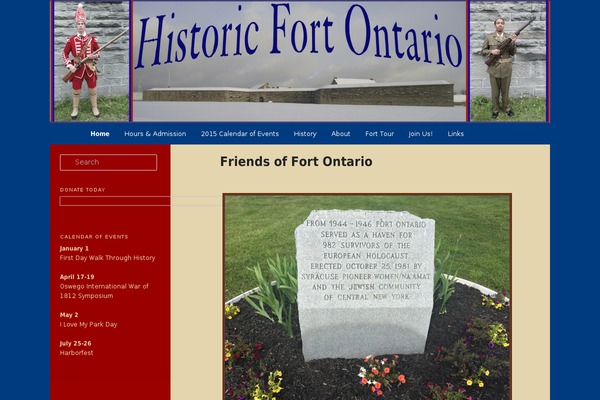Click the red-coat soldier photo
This screenshot has width=600, height=400.
91,61
